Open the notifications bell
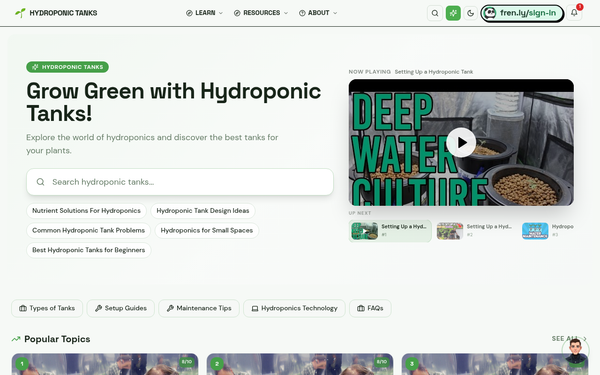Screen dimensions: 600x375 pyautogui.click(x=574, y=13)
